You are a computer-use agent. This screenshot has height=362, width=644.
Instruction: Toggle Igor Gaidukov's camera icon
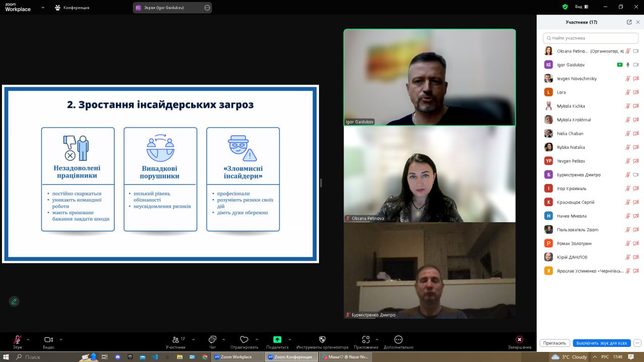tap(636, 65)
